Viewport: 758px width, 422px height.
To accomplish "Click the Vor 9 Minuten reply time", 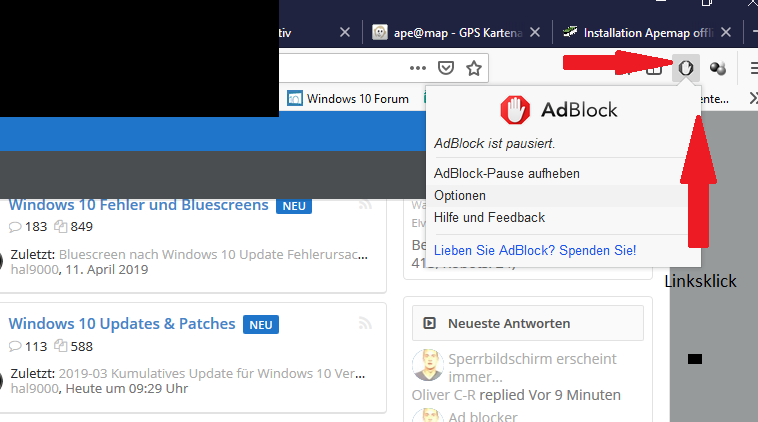I will click(575, 395).
